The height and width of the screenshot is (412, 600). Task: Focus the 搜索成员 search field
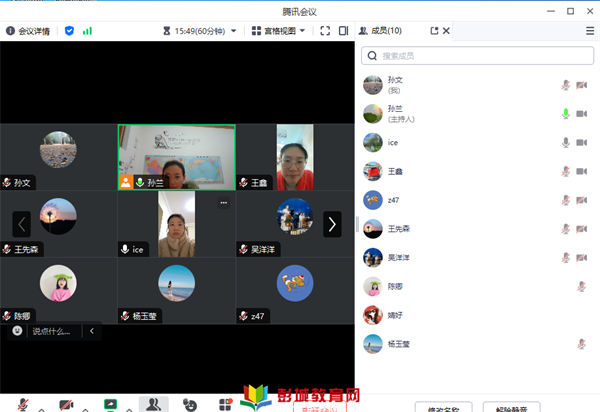[477, 56]
